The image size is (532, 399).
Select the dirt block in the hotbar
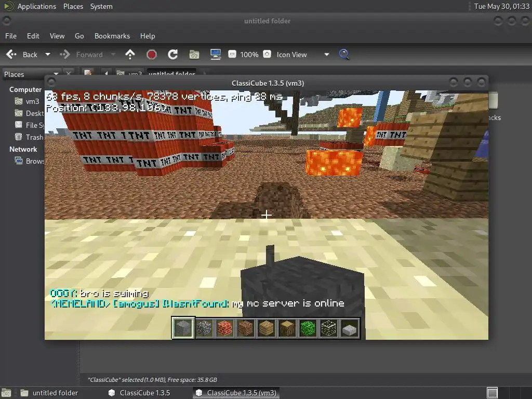pos(246,328)
